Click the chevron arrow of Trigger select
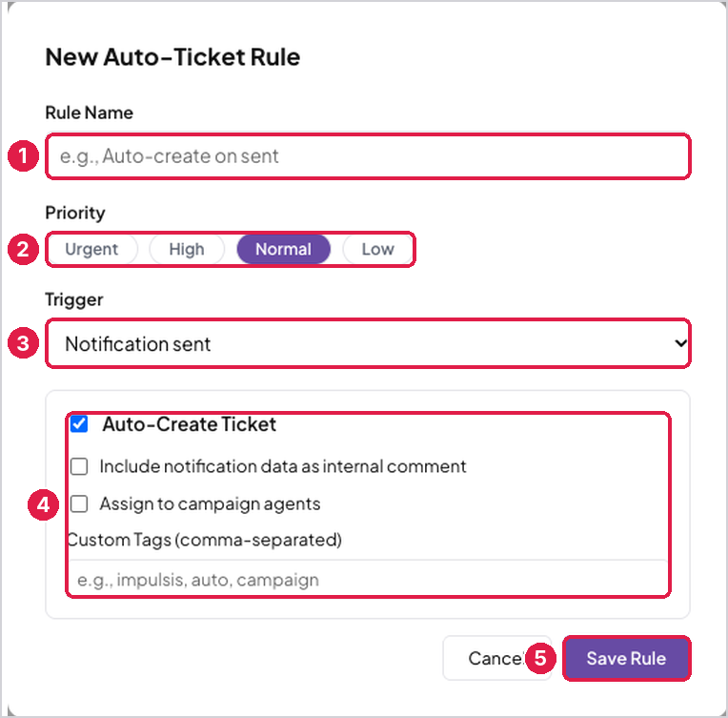728x718 pixels. click(x=680, y=343)
